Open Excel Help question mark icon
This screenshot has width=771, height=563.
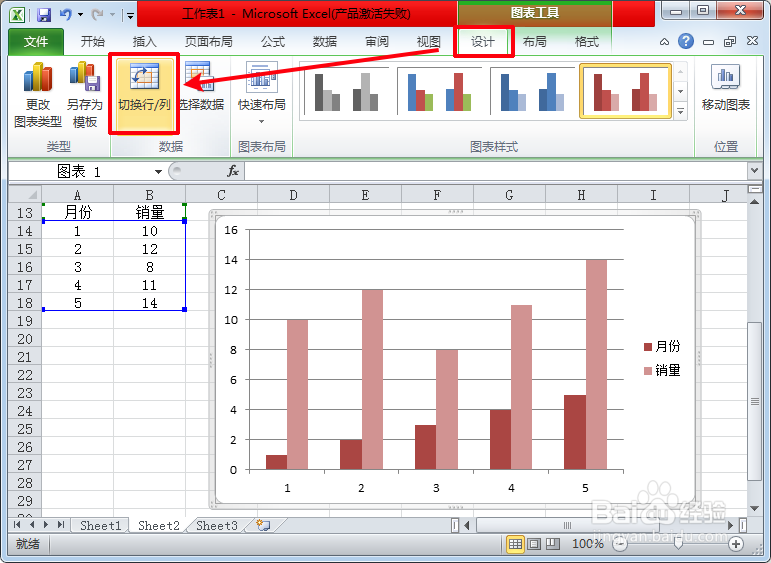[685, 41]
